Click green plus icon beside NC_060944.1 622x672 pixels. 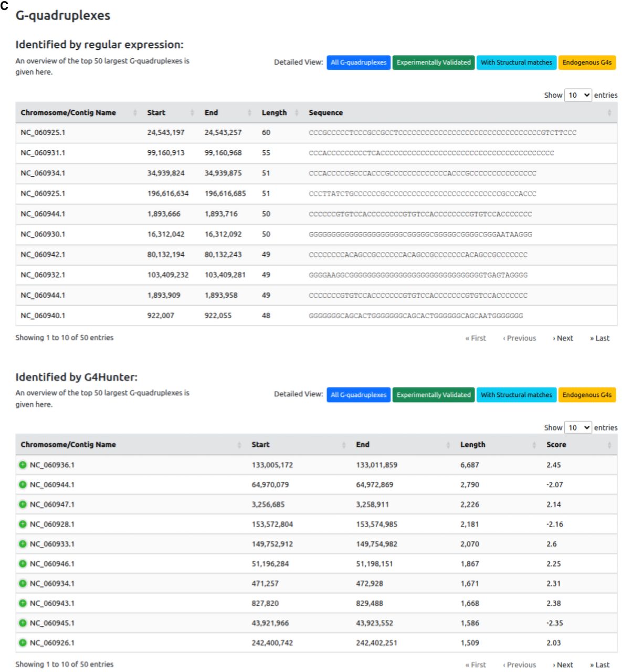23,485
